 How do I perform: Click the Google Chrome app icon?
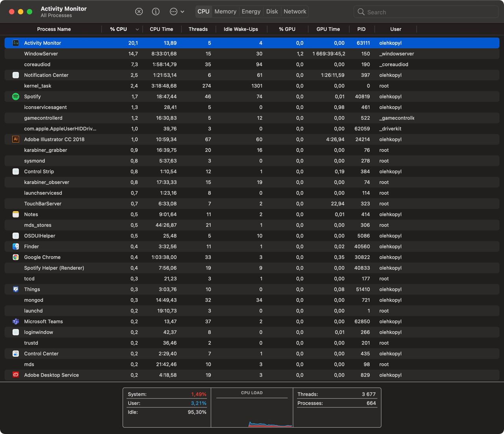[x=16, y=257]
